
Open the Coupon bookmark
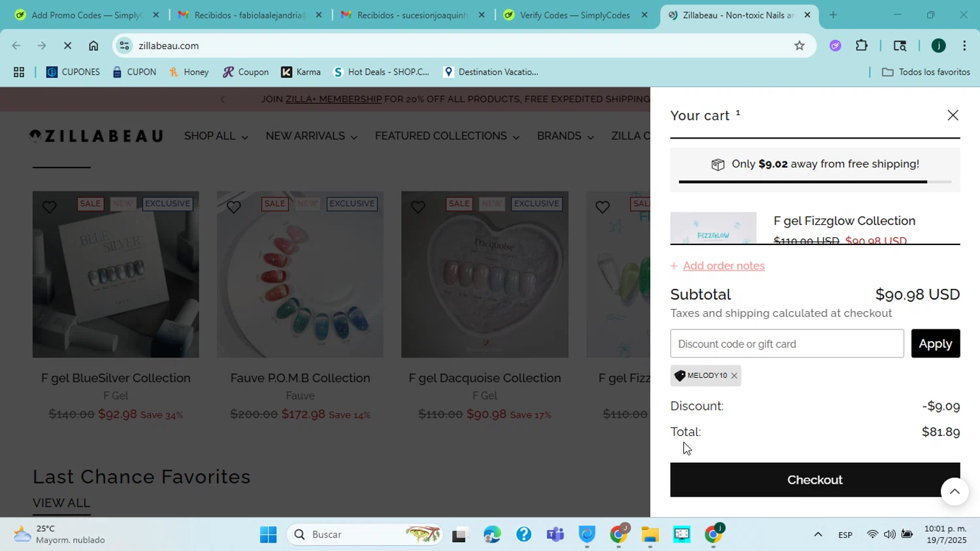tap(246, 72)
